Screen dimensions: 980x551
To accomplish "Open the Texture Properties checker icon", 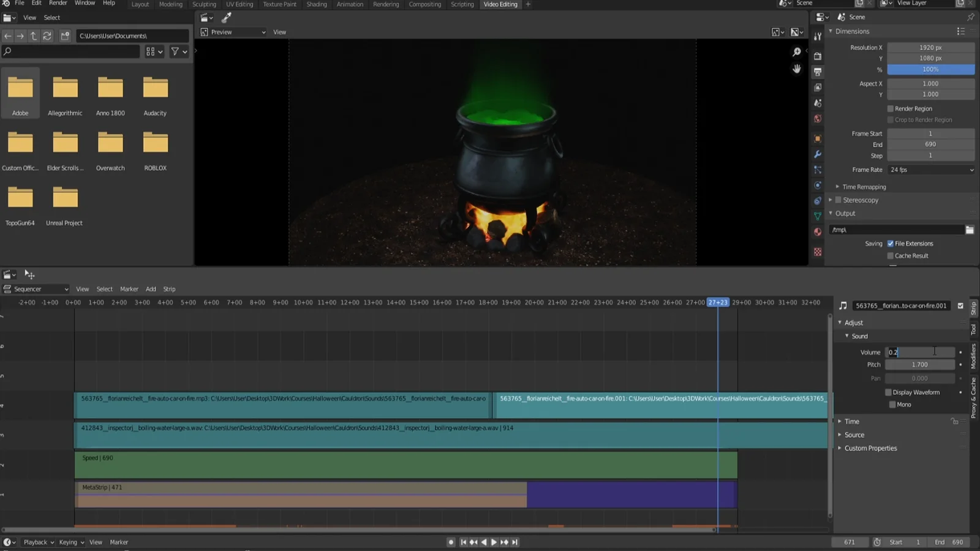I will pyautogui.click(x=818, y=251).
